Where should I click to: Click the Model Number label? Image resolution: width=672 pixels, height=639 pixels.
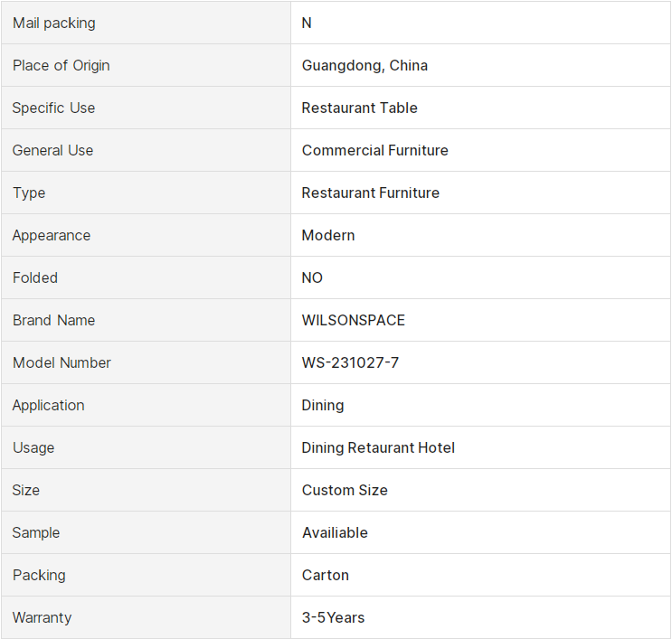pyautogui.click(x=62, y=362)
